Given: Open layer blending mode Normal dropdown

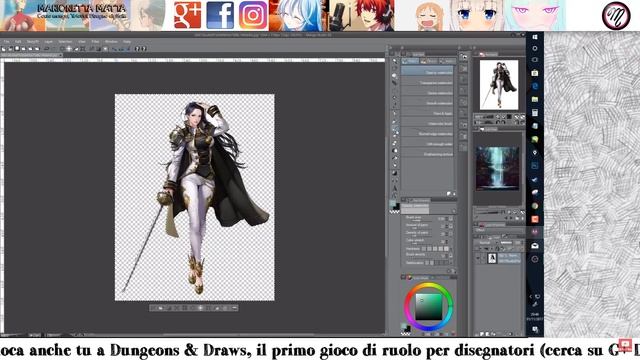Looking at the screenshot, I should coord(486,242).
